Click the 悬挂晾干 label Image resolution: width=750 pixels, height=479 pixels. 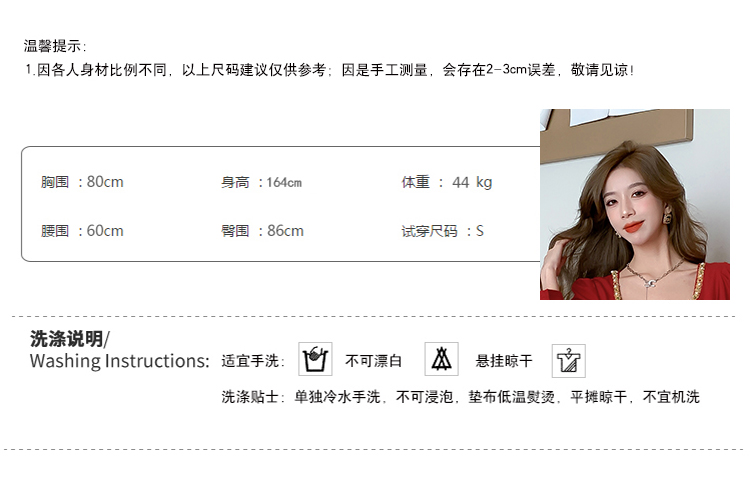tap(504, 361)
